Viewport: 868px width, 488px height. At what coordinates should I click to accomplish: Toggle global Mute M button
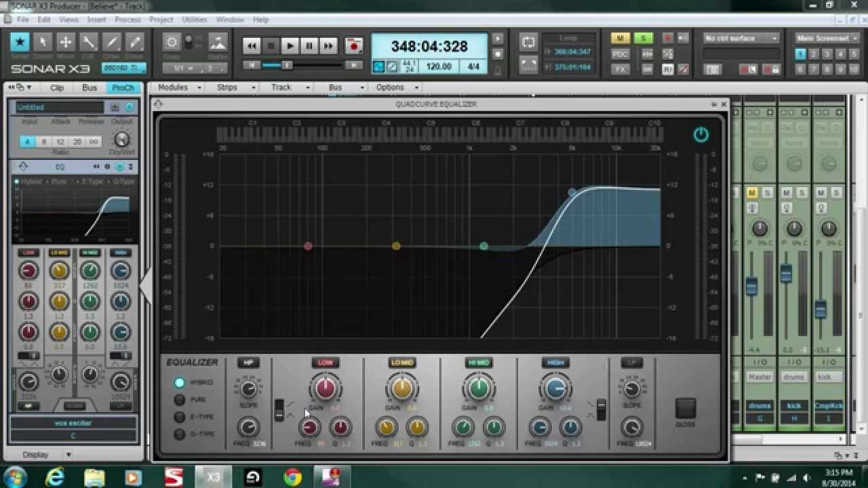point(620,39)
